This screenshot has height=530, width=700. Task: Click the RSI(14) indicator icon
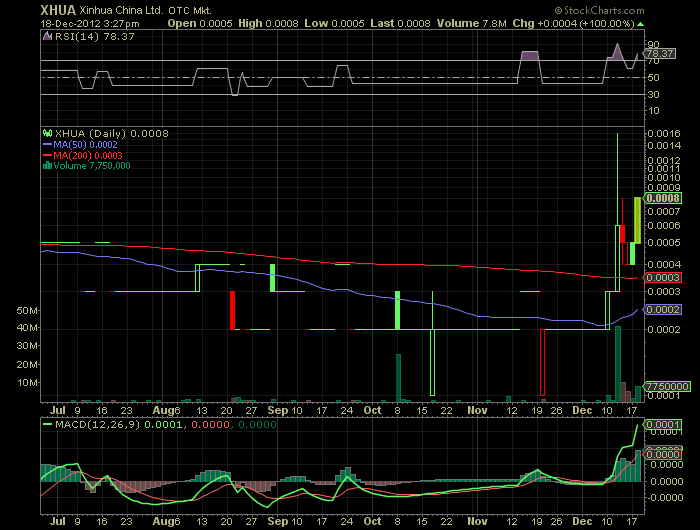[47, 36]
